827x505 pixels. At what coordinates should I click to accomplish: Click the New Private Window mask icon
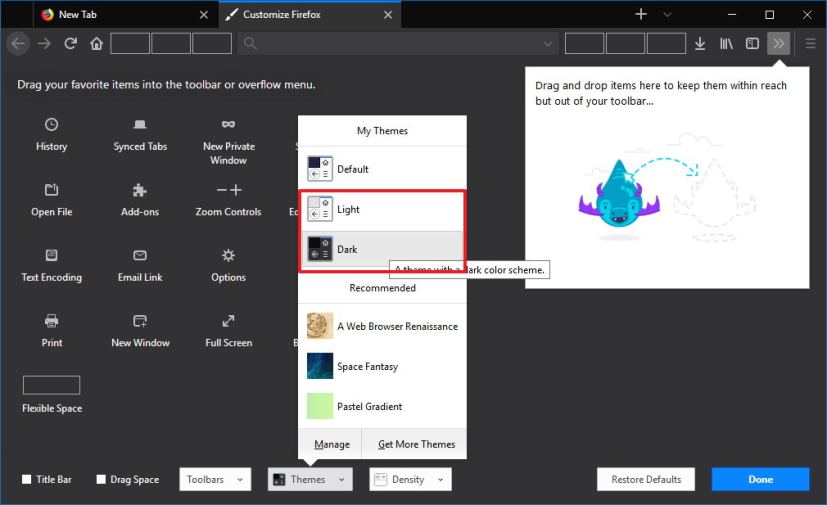click(228, 124)
